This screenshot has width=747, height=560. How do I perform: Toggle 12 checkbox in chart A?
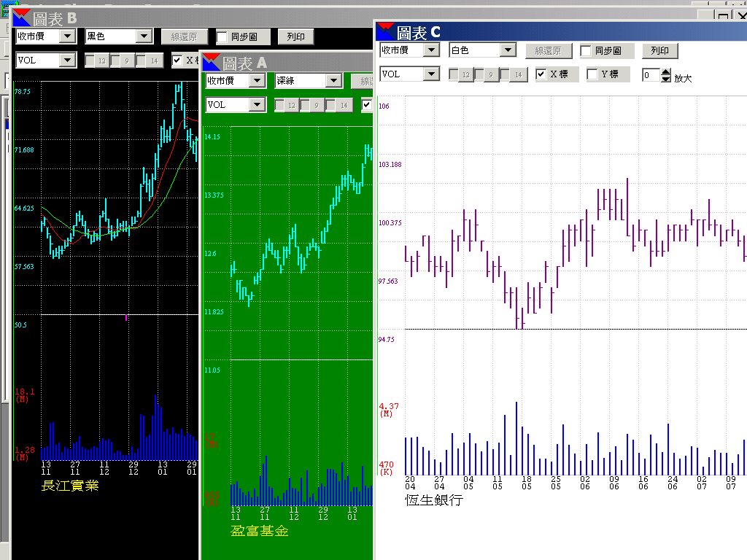279,105
